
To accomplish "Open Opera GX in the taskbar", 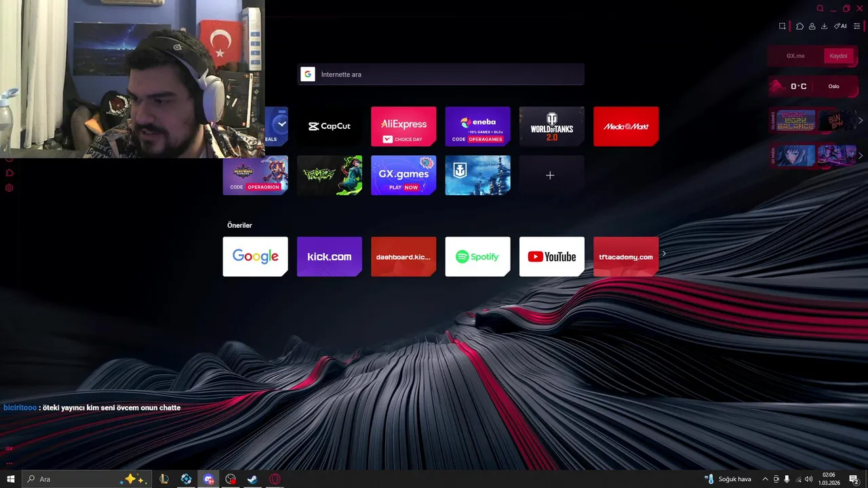I will pos(275,479).
